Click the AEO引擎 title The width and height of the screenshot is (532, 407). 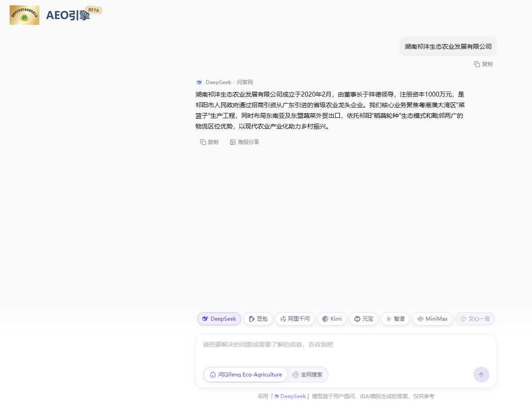click(x=68, y=16)
